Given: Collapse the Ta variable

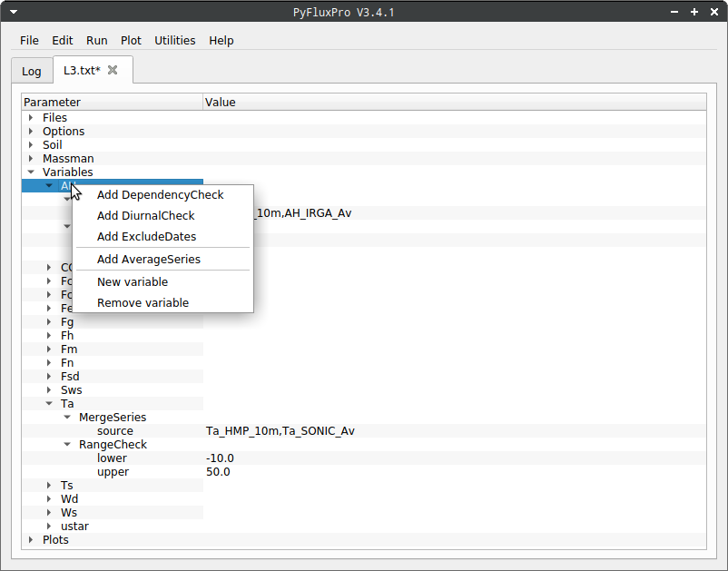Looking at the screenshot, I should (x=49, y=403).
